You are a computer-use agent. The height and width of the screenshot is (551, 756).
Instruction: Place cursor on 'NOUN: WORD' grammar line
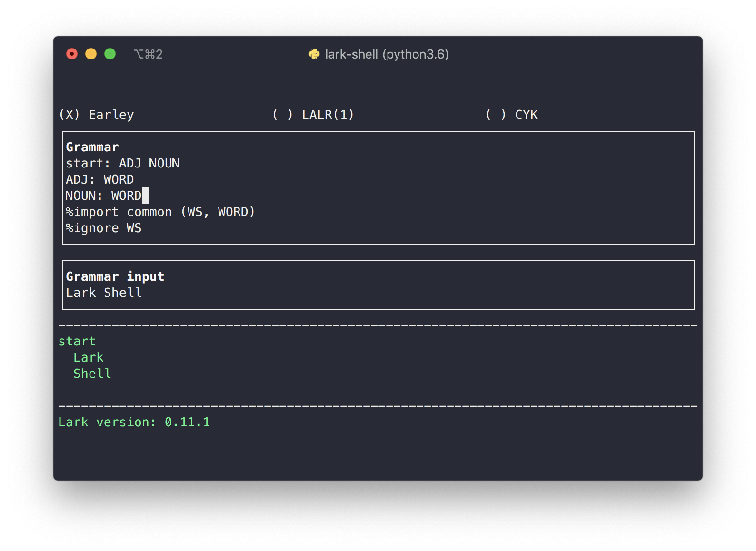tap(104, 196)
